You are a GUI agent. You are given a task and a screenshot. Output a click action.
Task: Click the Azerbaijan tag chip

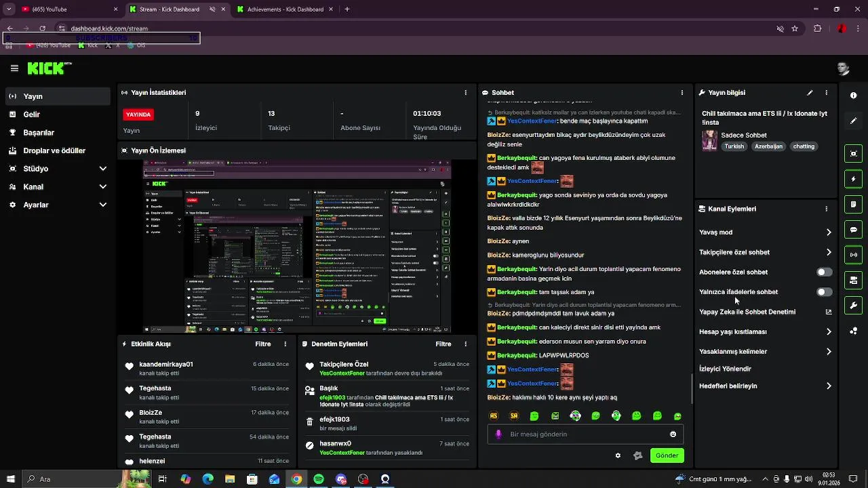769,146
